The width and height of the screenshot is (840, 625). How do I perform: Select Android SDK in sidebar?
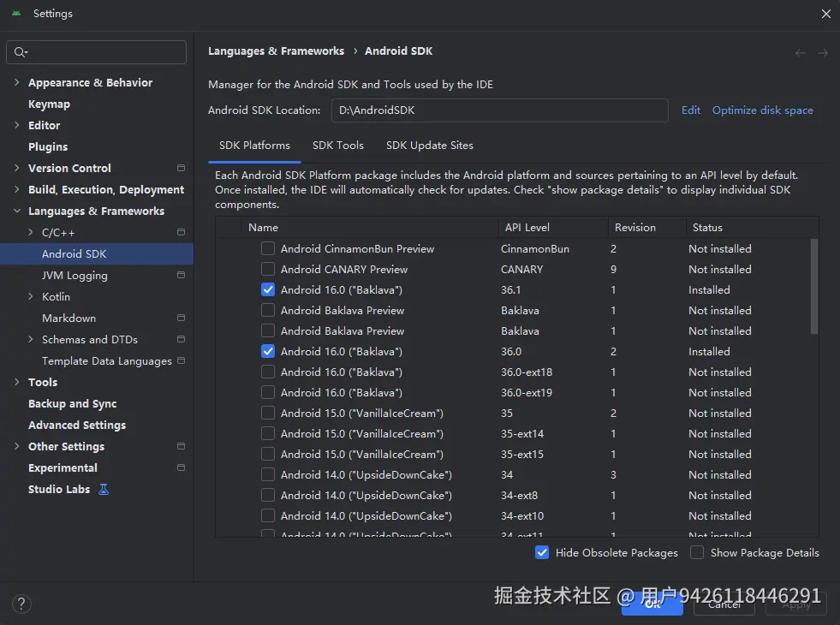click(97, 254)
